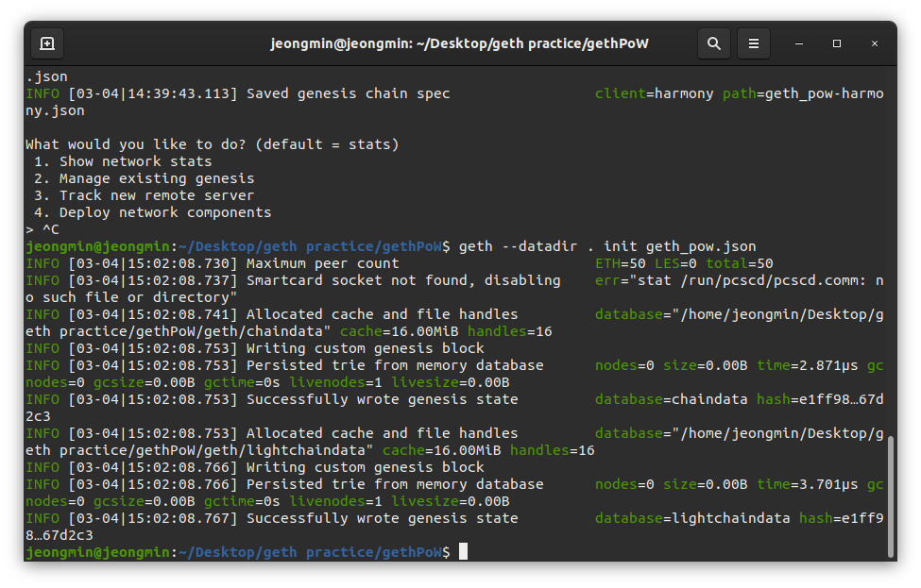Click the line '1. Show network stats'

[123, 161]
